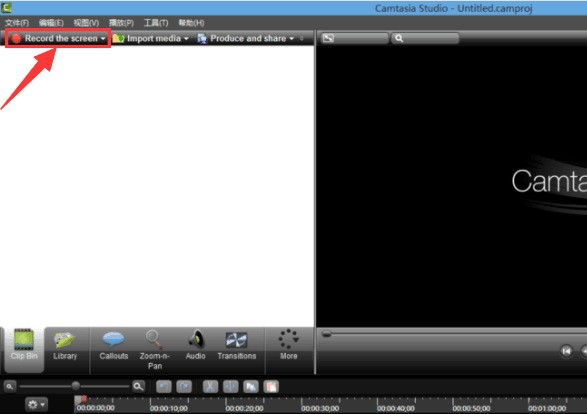Click the Copy icon on timeline toolbar
Viewport: 587px width, 414px height.
point(251,386)
